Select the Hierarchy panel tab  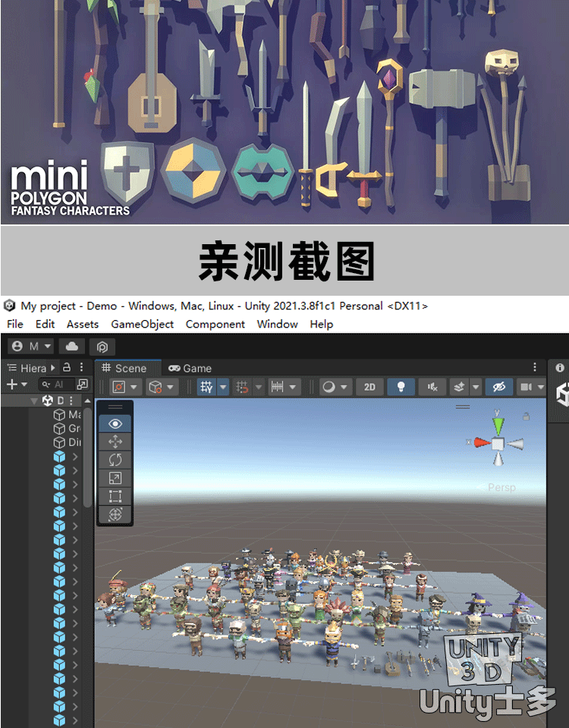(x=30, y=369)
